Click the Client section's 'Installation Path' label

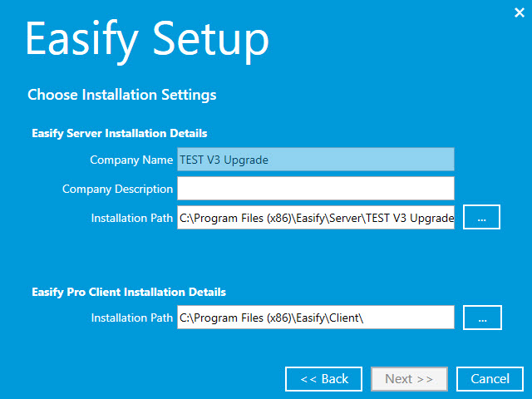pyautogui.click(x=132, y=318)
